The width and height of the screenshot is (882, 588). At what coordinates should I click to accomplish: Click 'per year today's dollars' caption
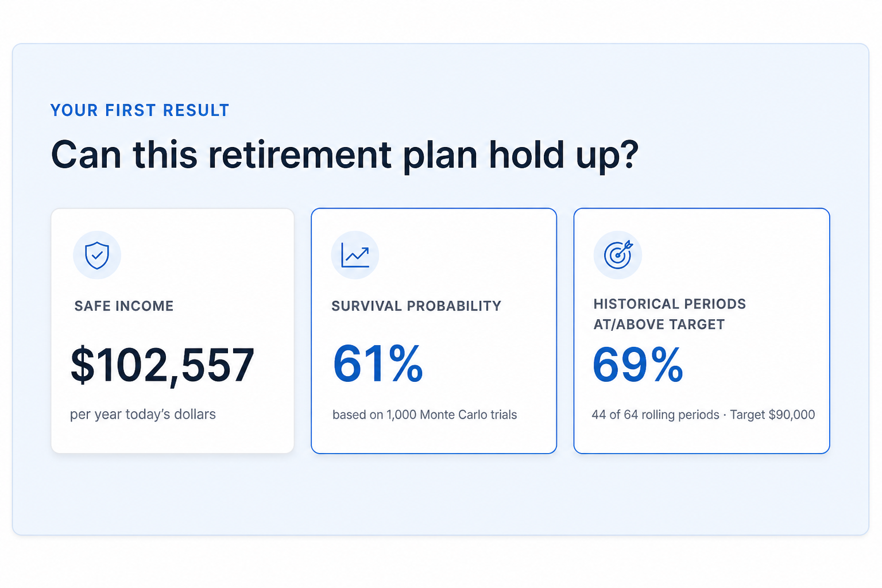pyautogui.click(x=143, y=415)
